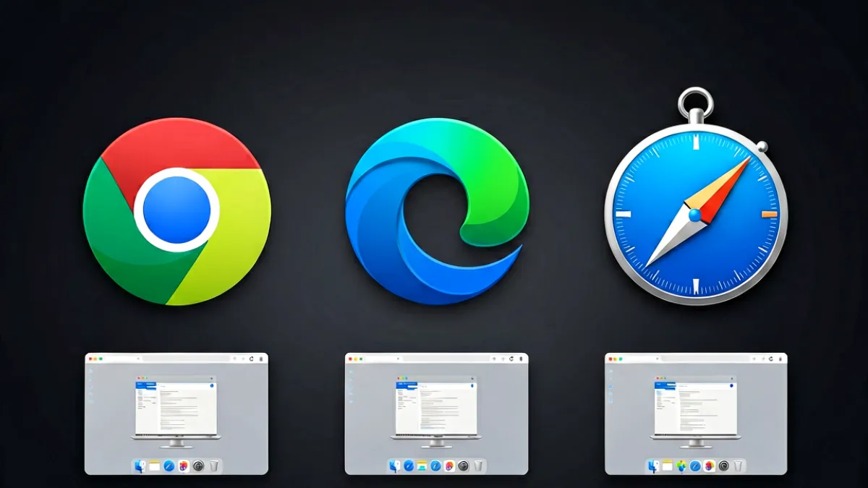Click icon right of reload in window below Edge
Screen dimensions: 868x488
[521, 359]
